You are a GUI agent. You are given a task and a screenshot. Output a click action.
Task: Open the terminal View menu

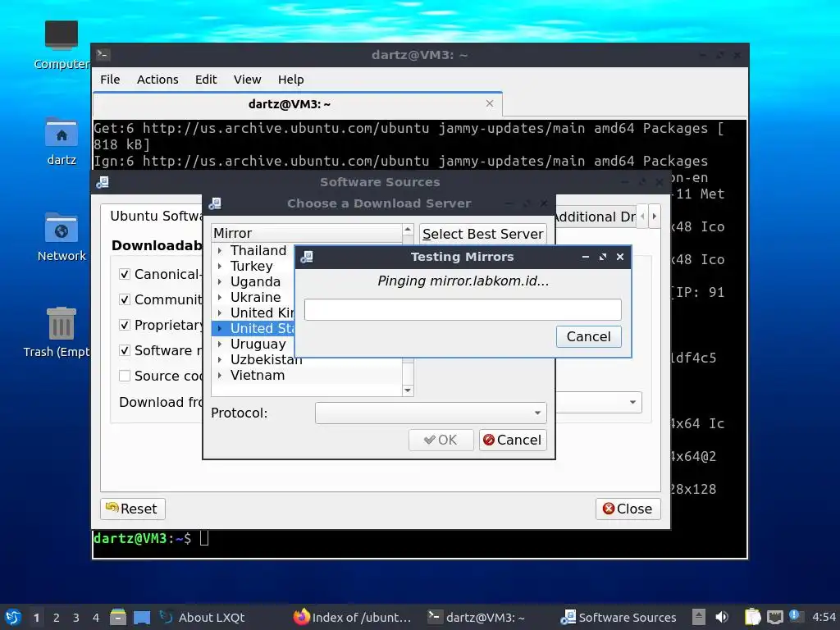click(x=247, y=80)
